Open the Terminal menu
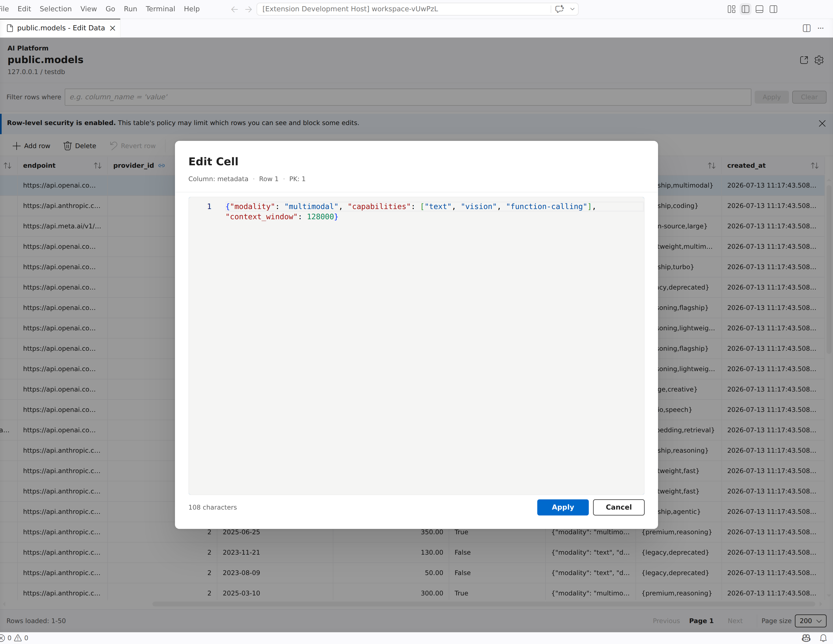The image size is (833, 644). point(160,9)
